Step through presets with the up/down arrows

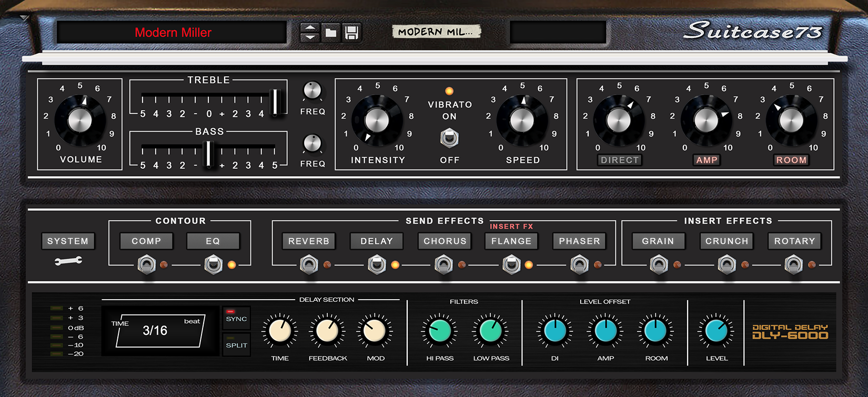(x=310, y=33)
